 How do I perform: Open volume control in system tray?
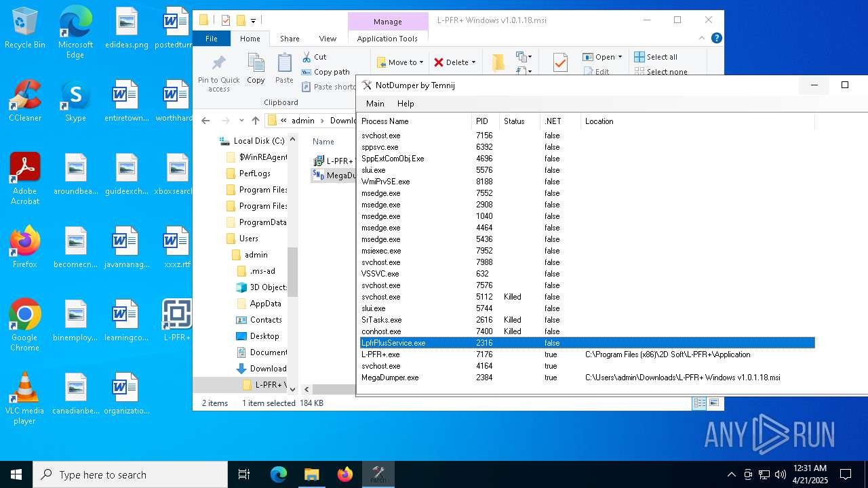point(781,474)
